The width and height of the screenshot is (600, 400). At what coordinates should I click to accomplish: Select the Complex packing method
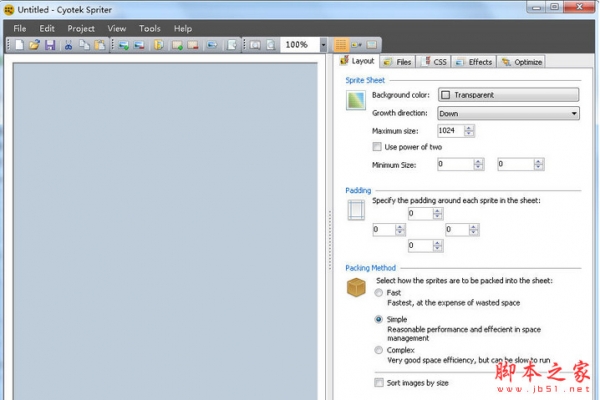point(378,350)
